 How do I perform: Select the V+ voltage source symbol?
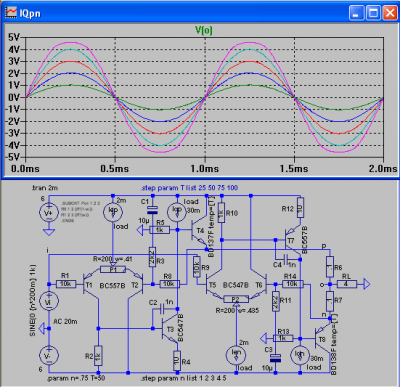point(49,212)
